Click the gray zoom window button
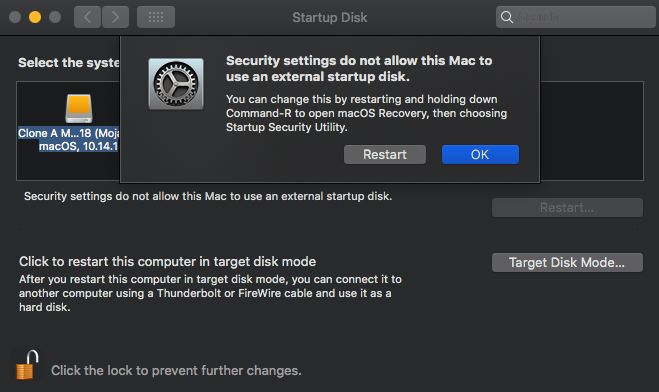 pos(55,17)
